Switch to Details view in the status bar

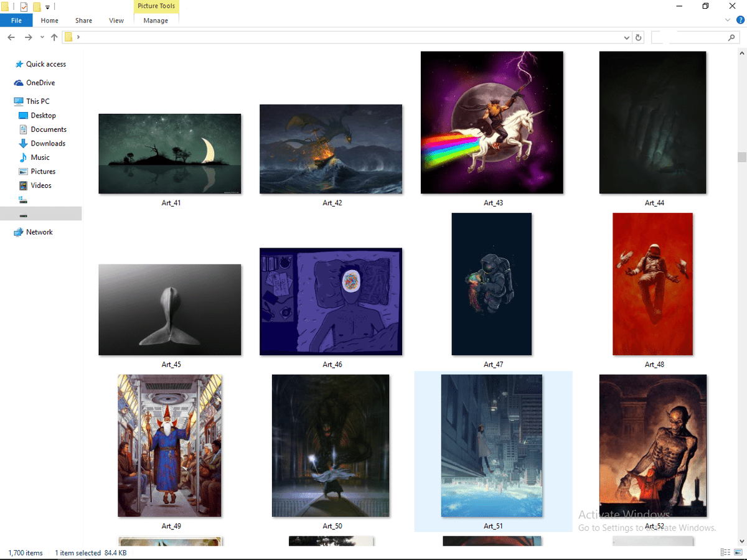click(725, 553)
